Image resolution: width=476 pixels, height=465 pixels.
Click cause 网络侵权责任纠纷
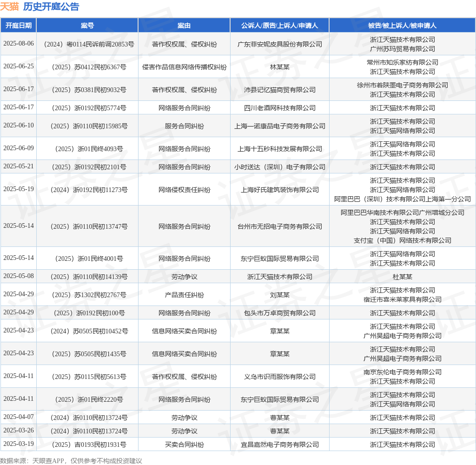(x=184, y=190)
